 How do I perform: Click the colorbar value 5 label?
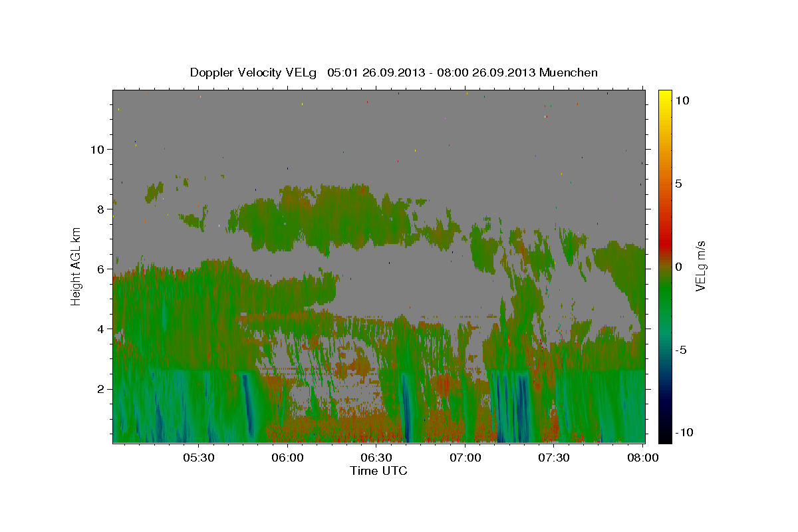[x=678, y=184]
